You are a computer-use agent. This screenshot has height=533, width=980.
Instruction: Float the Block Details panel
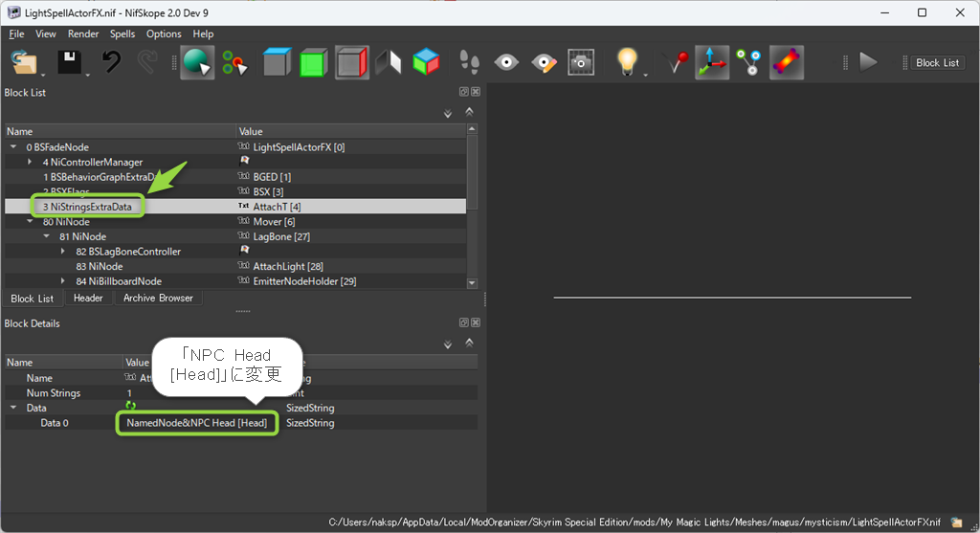464,322
